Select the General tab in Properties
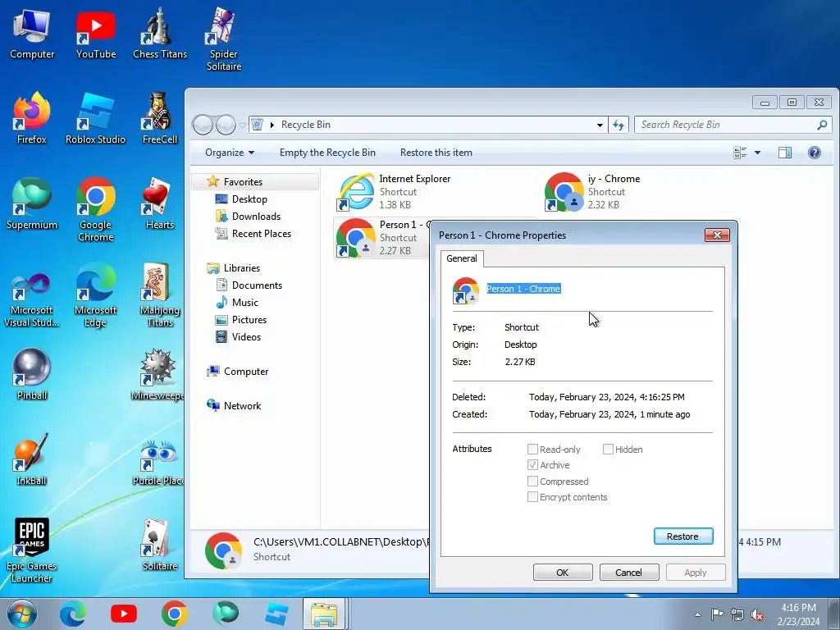This screenshot has width=840, height=630. 462,258
